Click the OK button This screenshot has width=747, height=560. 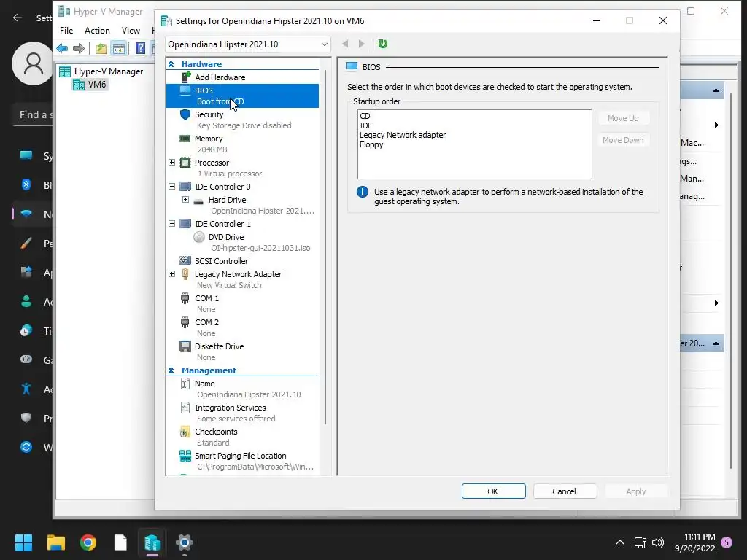pos(493,491)
